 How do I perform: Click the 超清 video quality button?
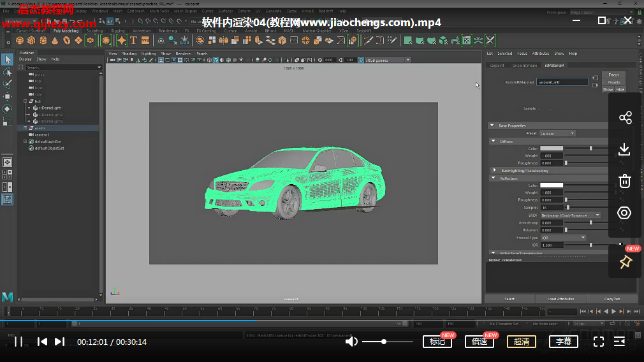coord(521,342)
